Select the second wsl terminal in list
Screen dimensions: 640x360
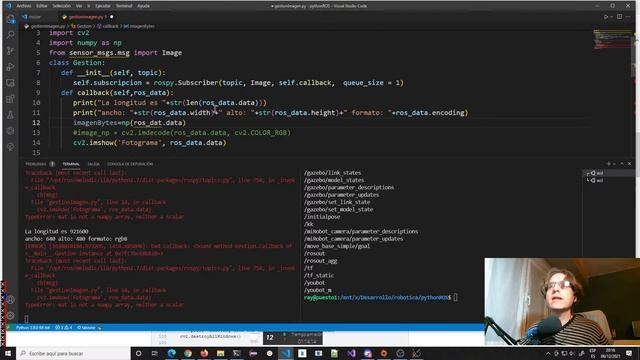coord(608,180)
